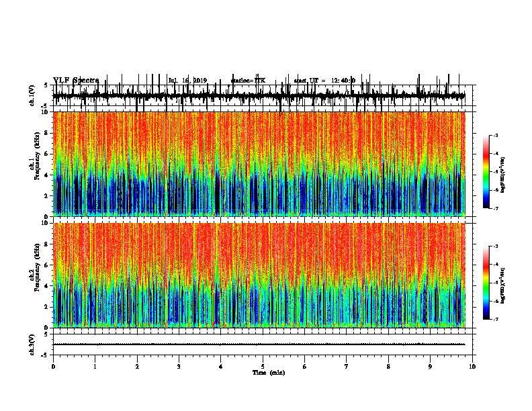Click time axis tick label "6"
The height and width of the screenshot is (411, 532).
(x=305, y=367)
